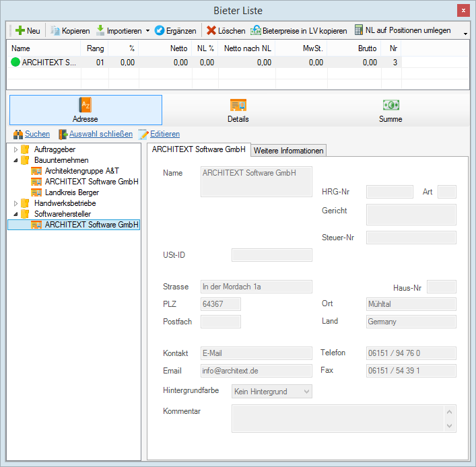476x467 pixels.
Task: Click the Auftraggeber folder icon
Action: (x=25, y=149)
